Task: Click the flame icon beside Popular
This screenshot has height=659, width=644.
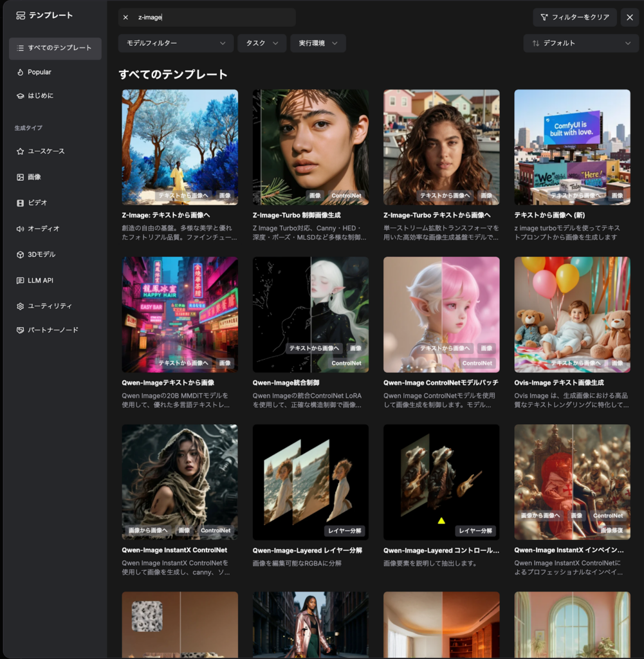Action: coord(21,72)
